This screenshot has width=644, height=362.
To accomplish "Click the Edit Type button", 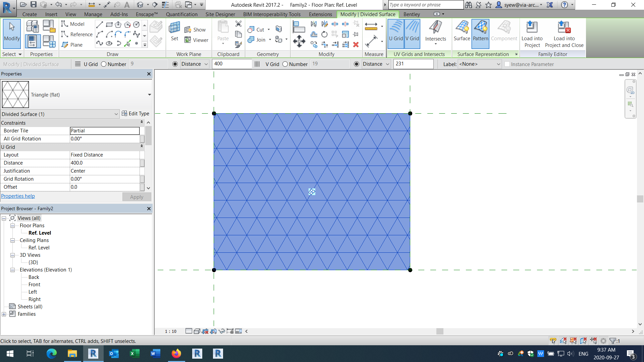I will coord(136,113).
